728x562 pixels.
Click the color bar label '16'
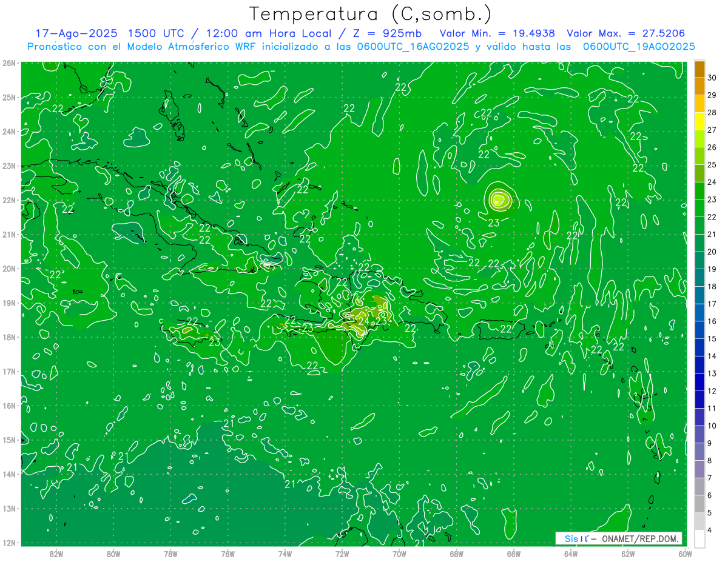(x=712, y=321)
